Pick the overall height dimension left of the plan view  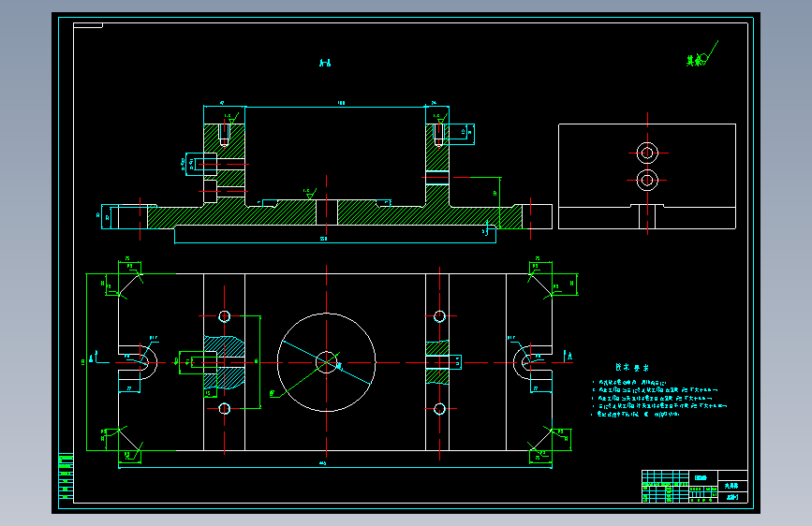(85, 362)
